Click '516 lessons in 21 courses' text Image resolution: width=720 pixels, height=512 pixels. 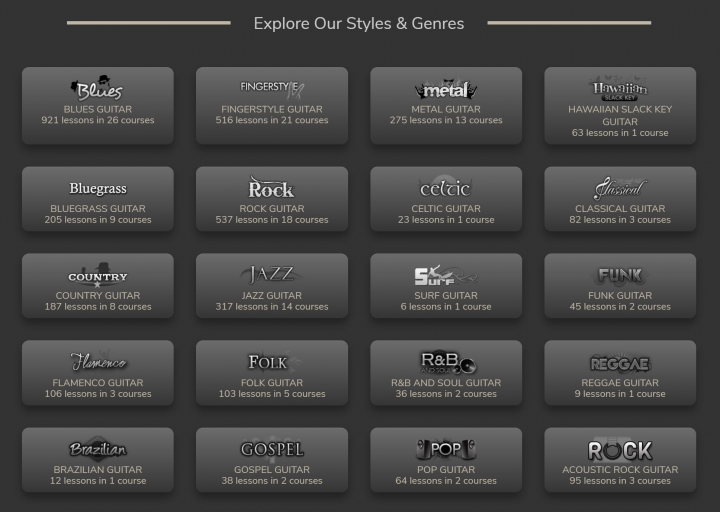point(272,120)
